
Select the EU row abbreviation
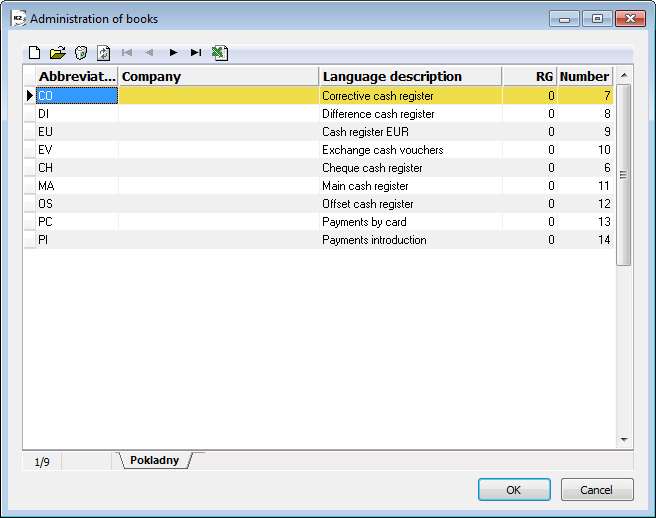click(x=77, y=132)
